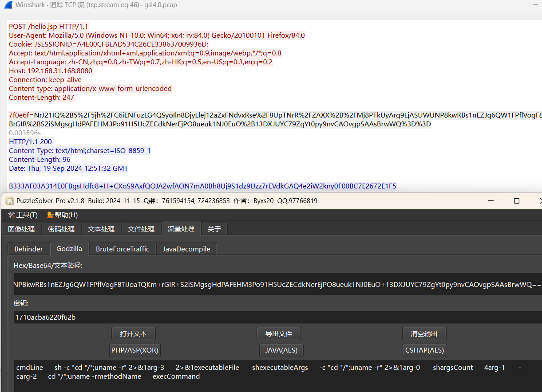Decrypt using the PHP/ASP(XOR) button
This screenshot has width=542, height=392.
click(x=135, y=350)
